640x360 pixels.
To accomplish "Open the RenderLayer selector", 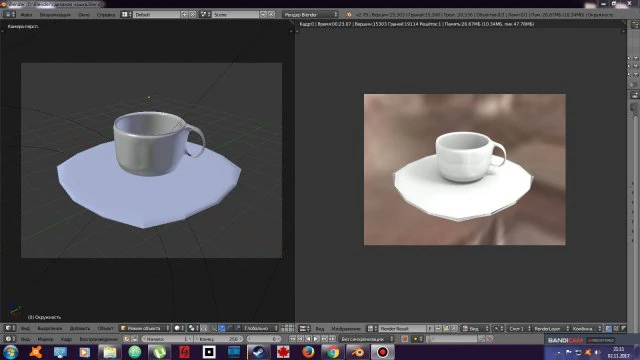I will (x=551, y=328).
